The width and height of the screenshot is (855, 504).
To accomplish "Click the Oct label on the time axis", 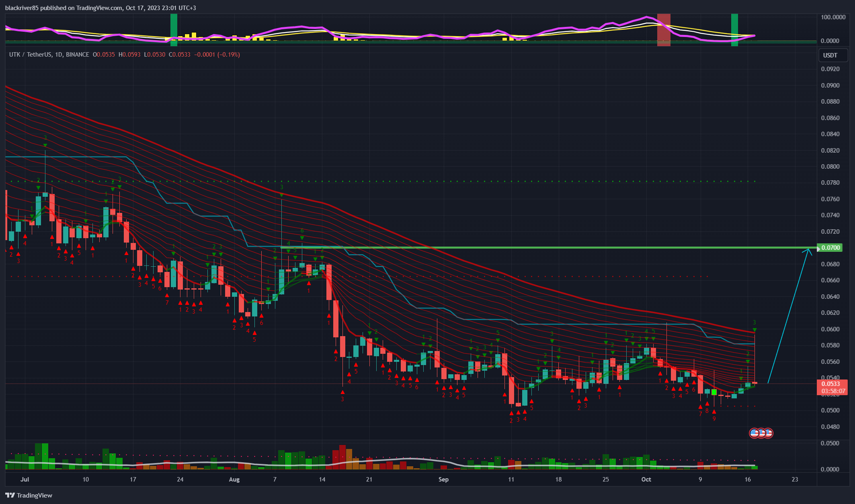I will (646, 479).
